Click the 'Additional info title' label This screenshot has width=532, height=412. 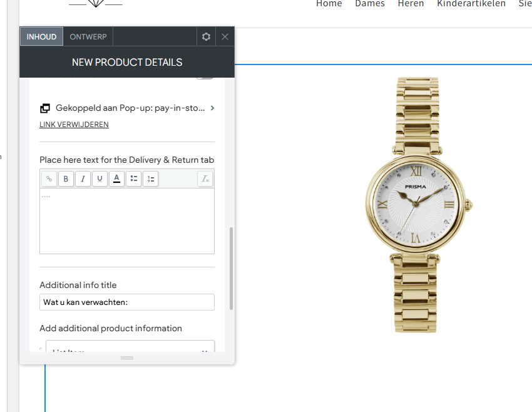click(x=78, y=285)
